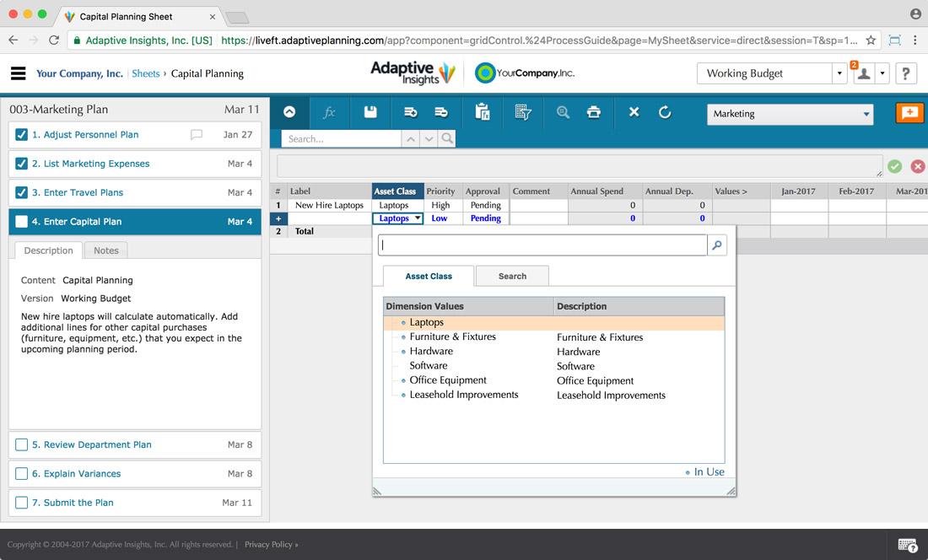
Task: Choose Software from Dimension Values
Action: click(x=429, y=366)
